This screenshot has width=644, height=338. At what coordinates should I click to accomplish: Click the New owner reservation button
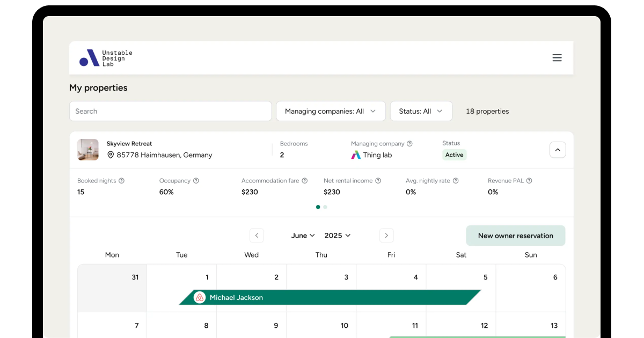[x=515, y=236]
